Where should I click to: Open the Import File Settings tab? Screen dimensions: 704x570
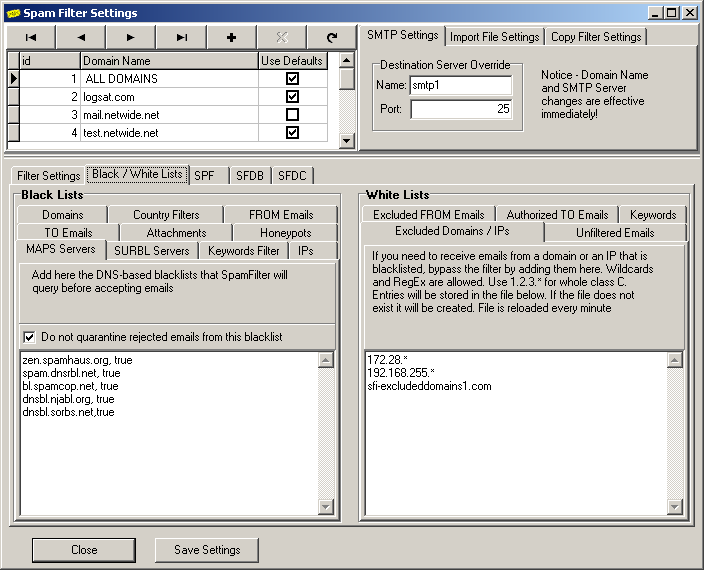point(494,37)
